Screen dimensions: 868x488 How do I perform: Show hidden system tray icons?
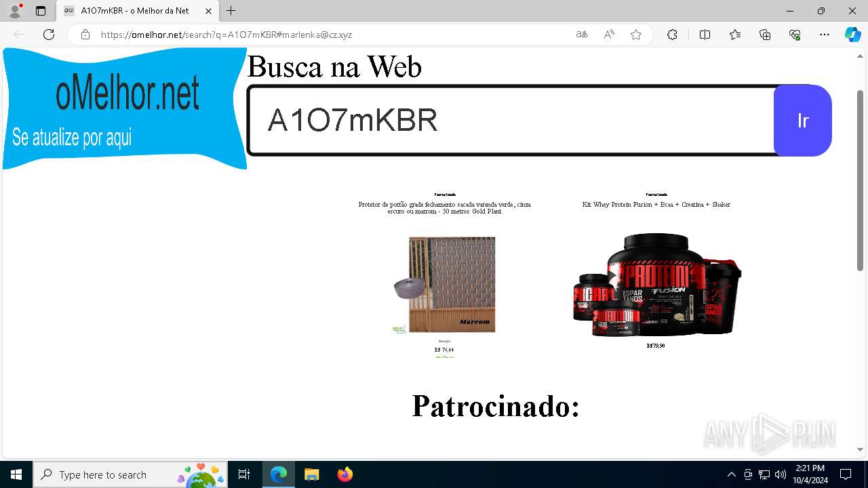(x=731, y=474)
